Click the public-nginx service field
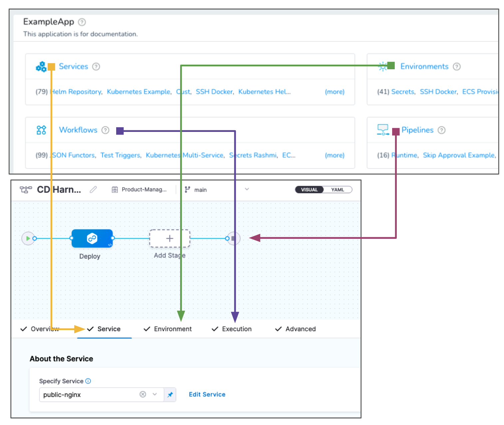 [x=102, y=395]
